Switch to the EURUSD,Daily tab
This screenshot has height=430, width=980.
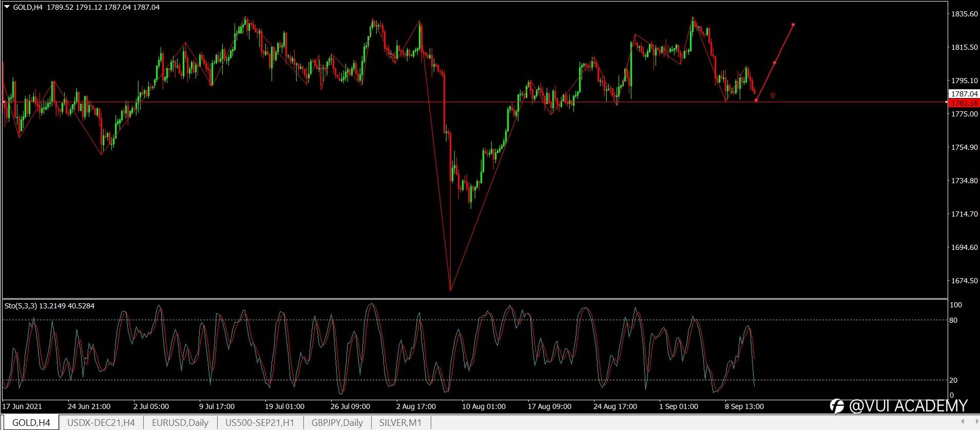(x=180, y=423)
